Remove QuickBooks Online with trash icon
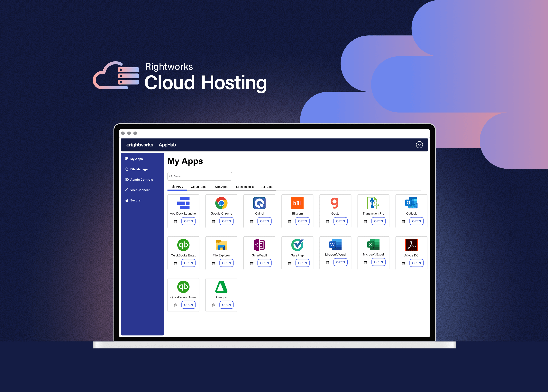This screenshot has width=548, height=392. [176, 305]
